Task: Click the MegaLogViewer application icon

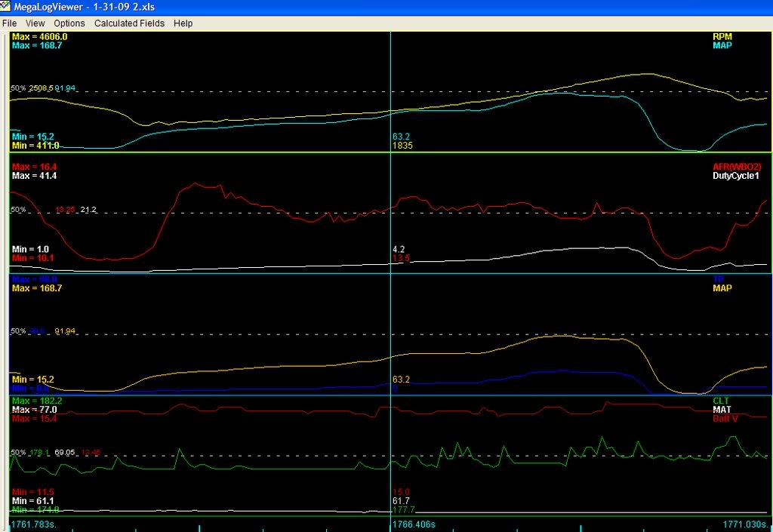Action: 7,7
